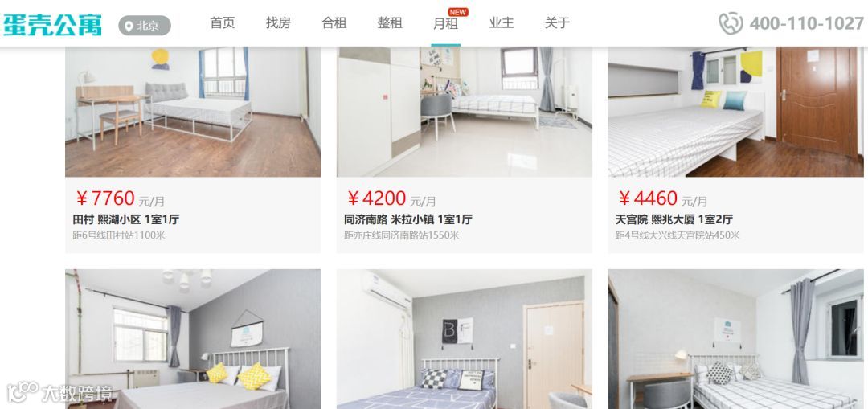Click the NEW badge above 月租
Image resolution: width=868 pixels, height=409 pixels.
[x=458, y=12]
